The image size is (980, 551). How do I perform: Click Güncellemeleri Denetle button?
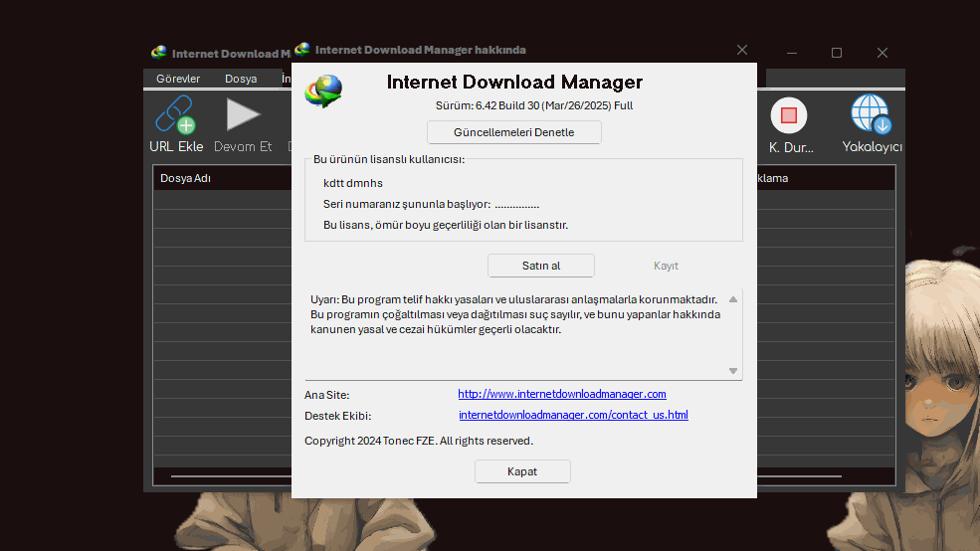click(x=513, y=132)
